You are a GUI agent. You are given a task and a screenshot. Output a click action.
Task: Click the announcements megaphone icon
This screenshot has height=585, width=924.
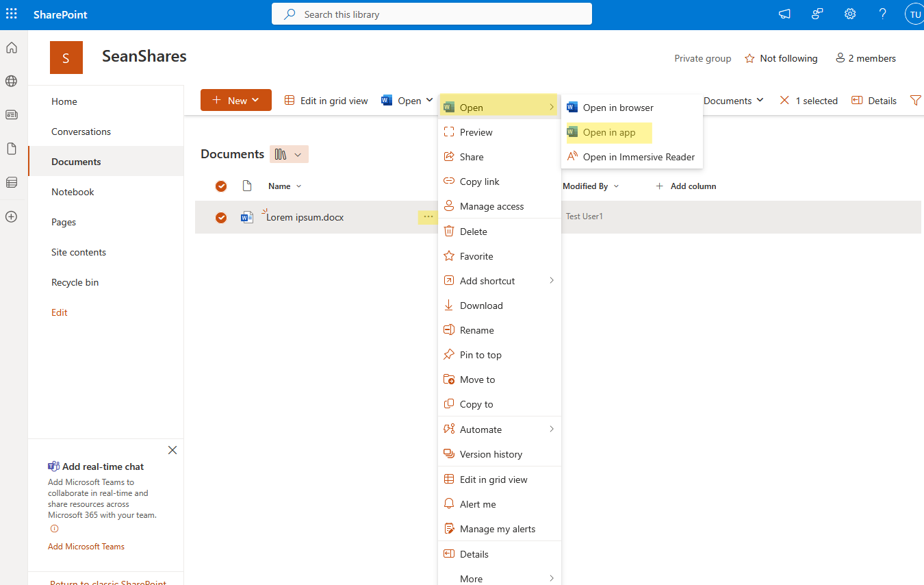point(784,14)
